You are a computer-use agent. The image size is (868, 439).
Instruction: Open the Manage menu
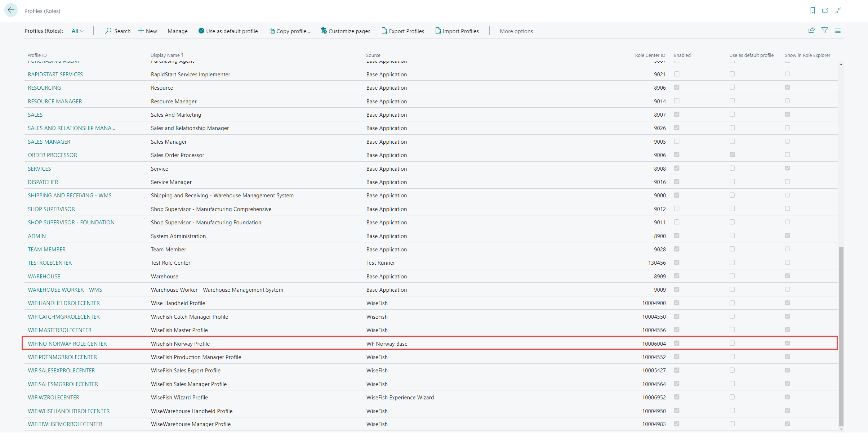click(x=177, y=31)
